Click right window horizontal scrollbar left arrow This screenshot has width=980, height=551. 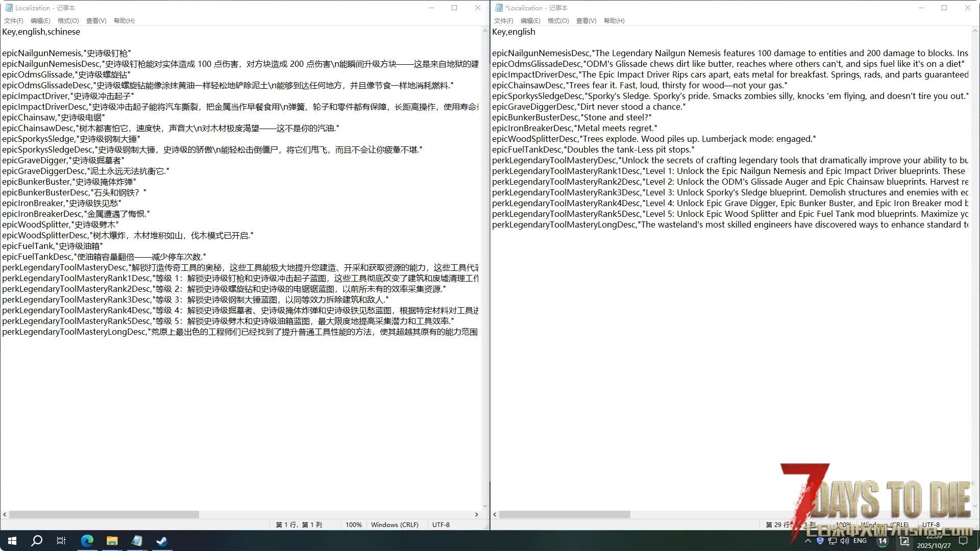tap(495, 515)
